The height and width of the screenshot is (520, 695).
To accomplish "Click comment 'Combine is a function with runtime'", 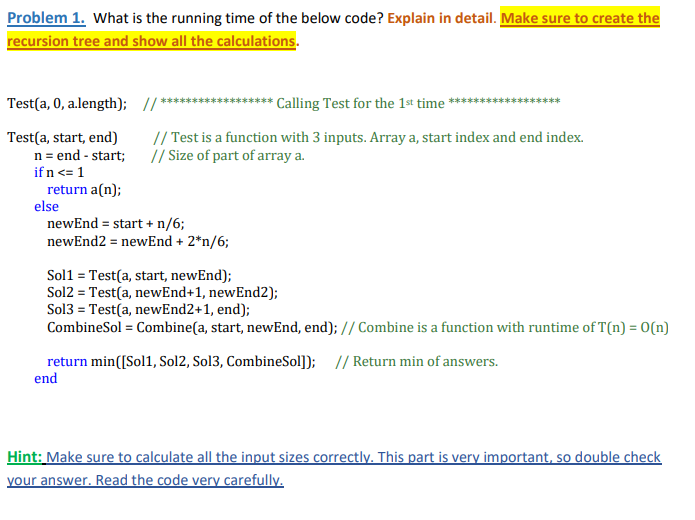I will 476,327.
